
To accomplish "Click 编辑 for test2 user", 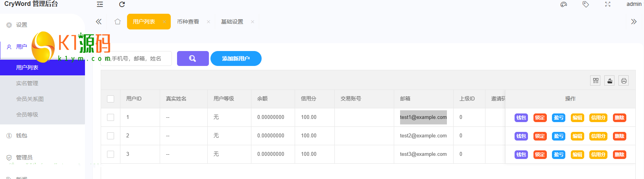I will click(578, 136).
